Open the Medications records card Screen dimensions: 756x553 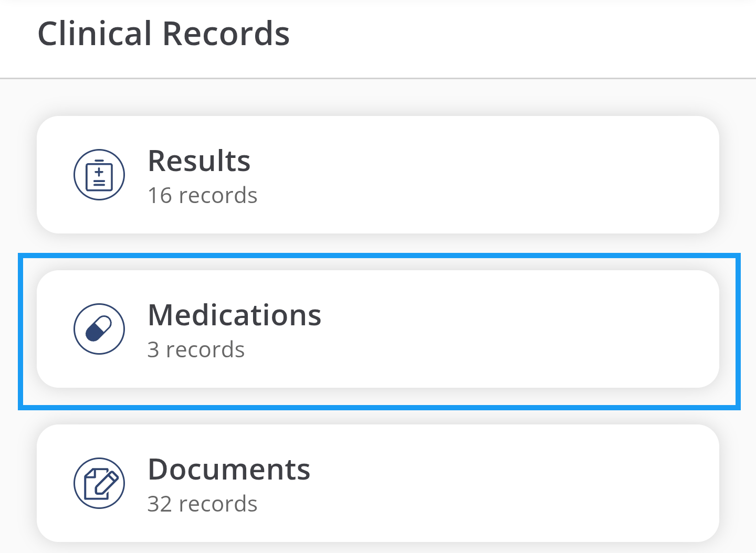tap(378, 329)
